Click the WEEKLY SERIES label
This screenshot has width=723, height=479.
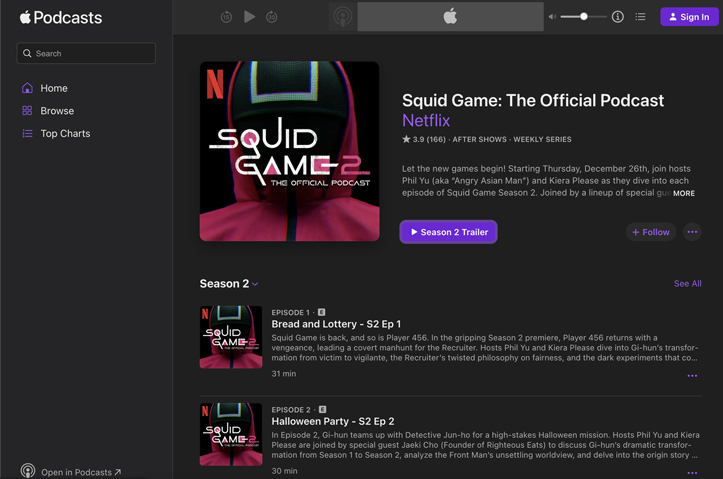542,139
